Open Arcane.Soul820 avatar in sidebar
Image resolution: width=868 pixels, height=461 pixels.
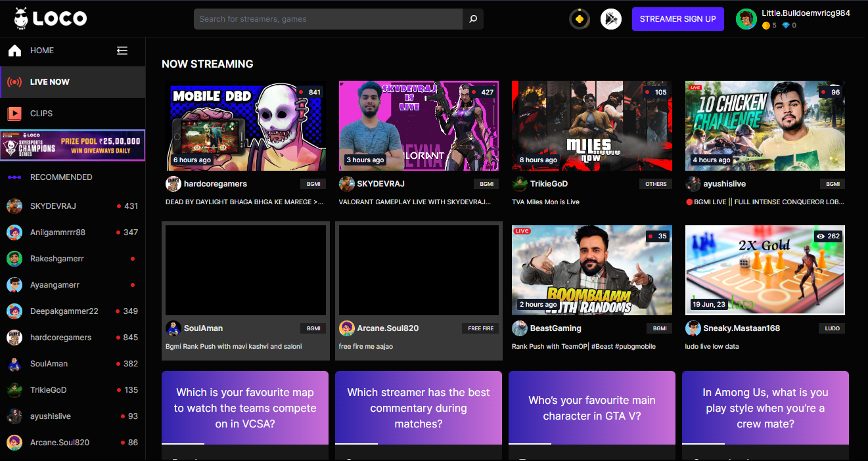point(14,443)
